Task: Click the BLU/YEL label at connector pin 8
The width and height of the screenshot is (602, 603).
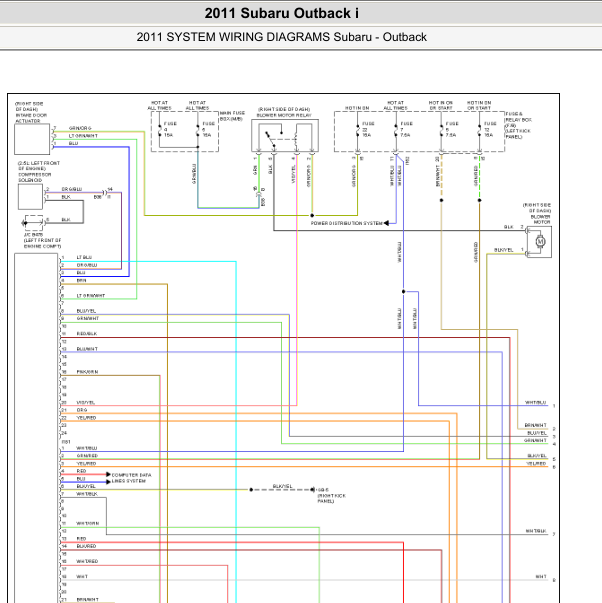Action: click(x=86, y=311)
